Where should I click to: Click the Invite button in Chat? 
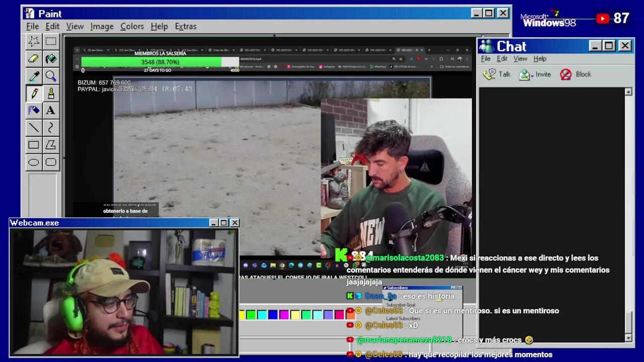coord(535,74)
